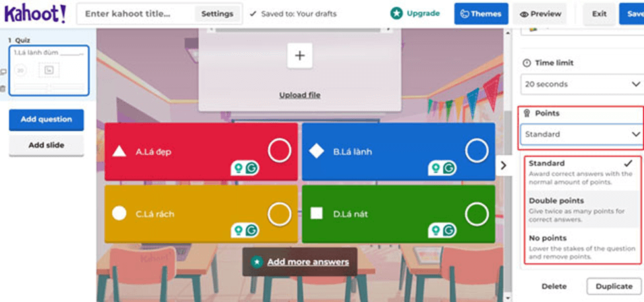Click the green star Upgrade icon

click(x=396, y=14)
